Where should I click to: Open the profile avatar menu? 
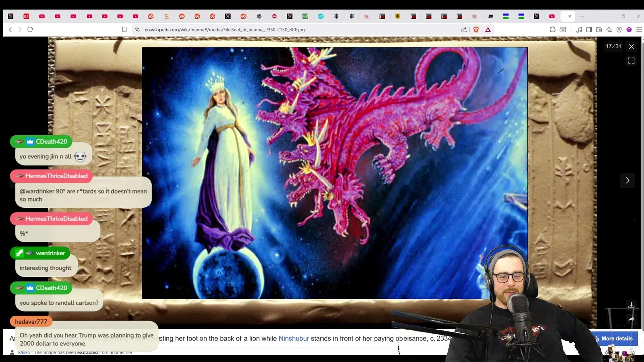[629, 30]
